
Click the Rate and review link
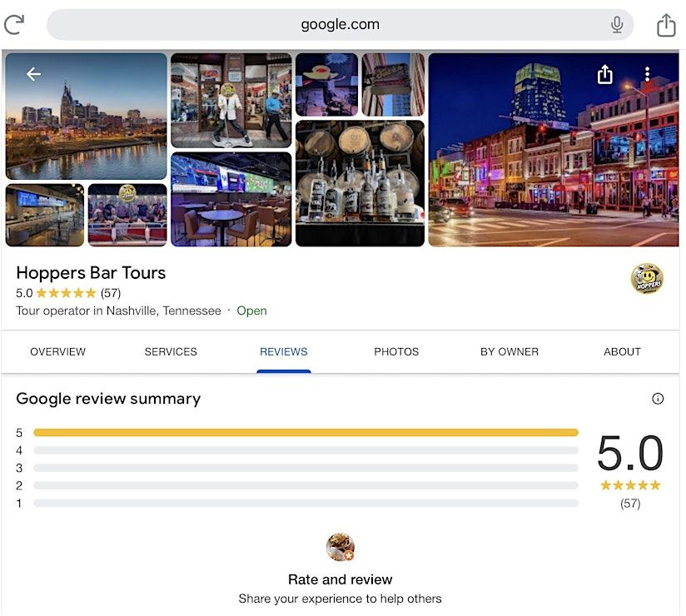(340, 579)
